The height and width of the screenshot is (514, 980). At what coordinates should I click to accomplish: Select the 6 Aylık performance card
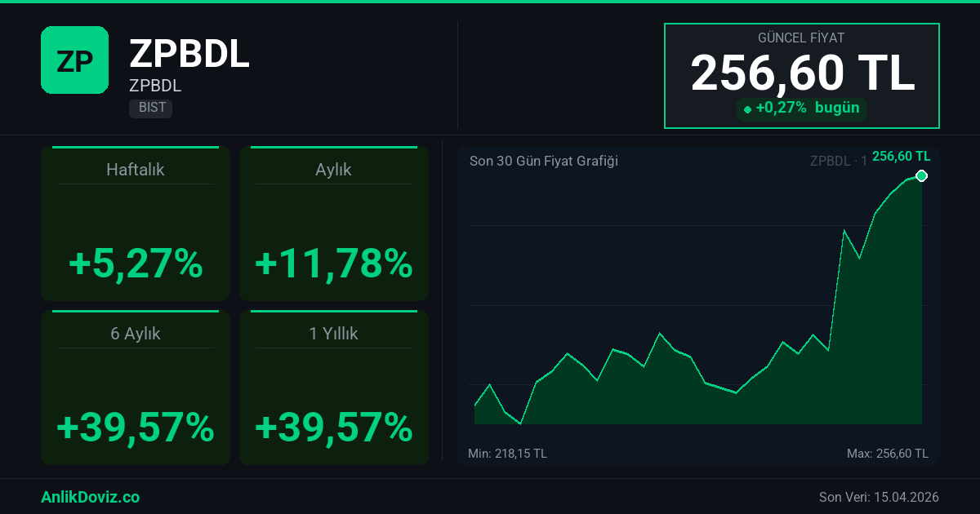[x=136, y=387]
